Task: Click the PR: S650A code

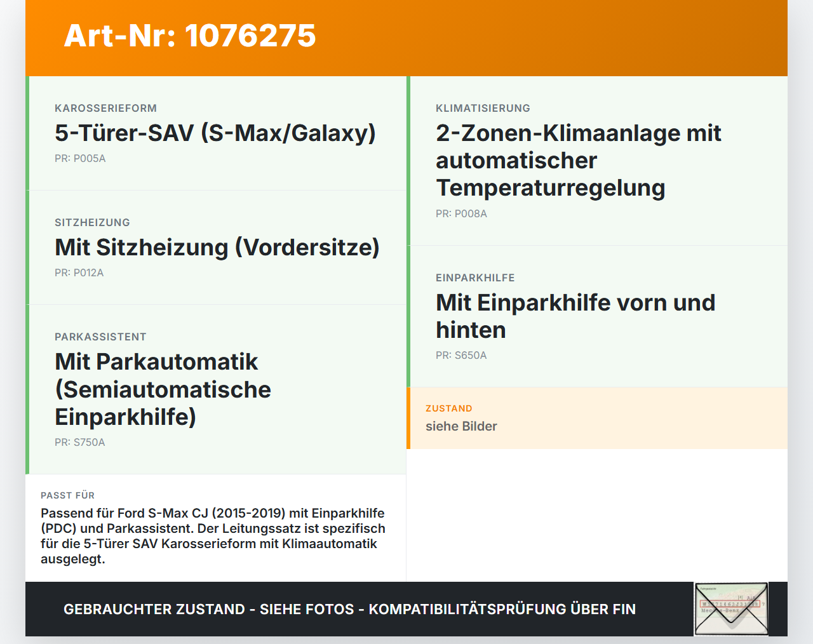Action: [461, 356]
